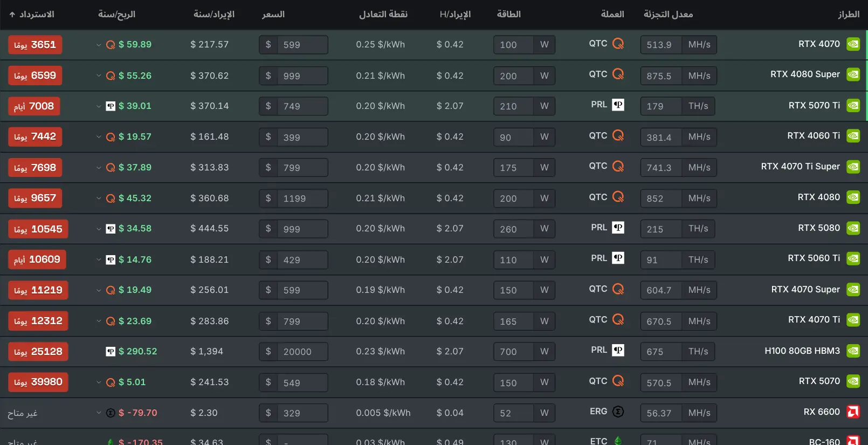The height and width of the screenshot is (445, 868).
Task: Open profit chevron beside $ 5.01
Action: (x=99, y=382)
